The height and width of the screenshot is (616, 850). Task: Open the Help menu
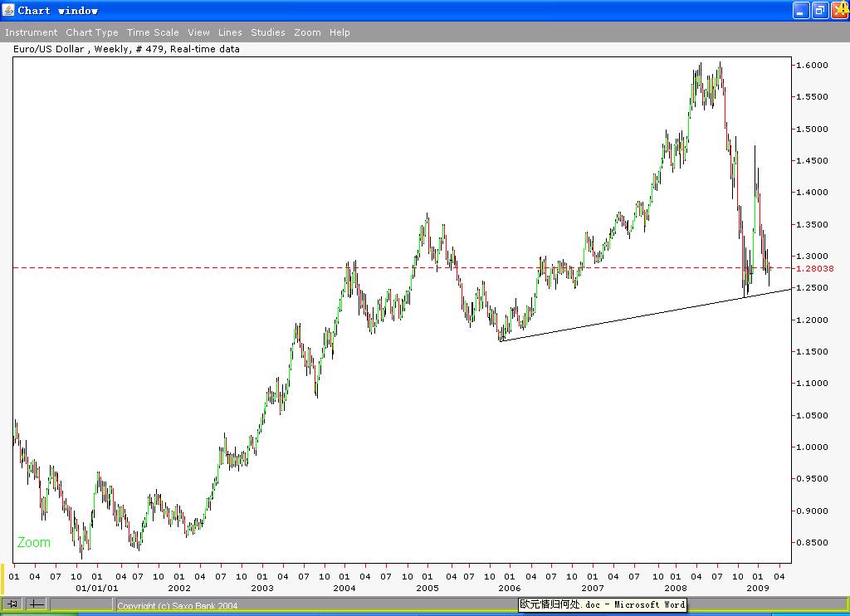[x=340, y=32]
